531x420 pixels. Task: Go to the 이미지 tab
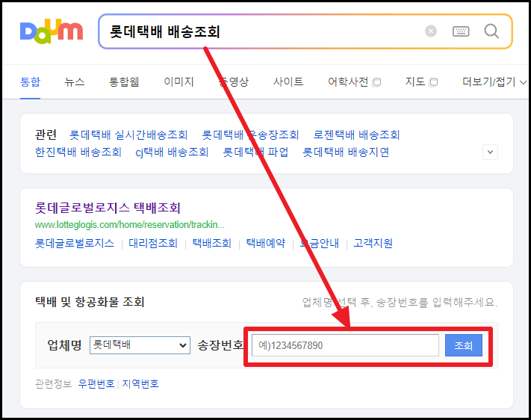pos(178,81)
